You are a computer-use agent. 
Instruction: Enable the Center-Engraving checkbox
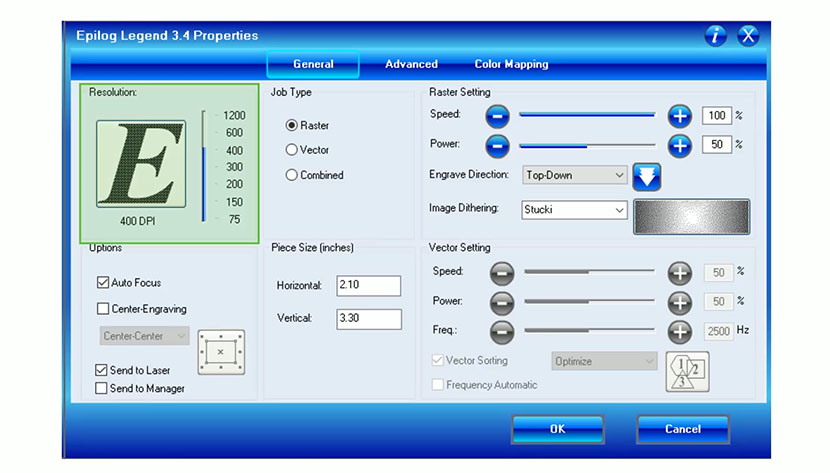coord(103,309)
